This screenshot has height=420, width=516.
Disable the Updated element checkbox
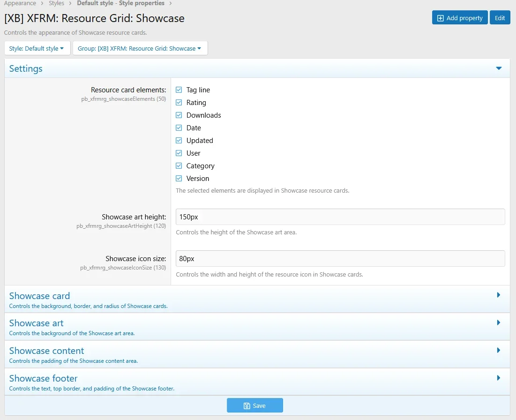point(179,141)
